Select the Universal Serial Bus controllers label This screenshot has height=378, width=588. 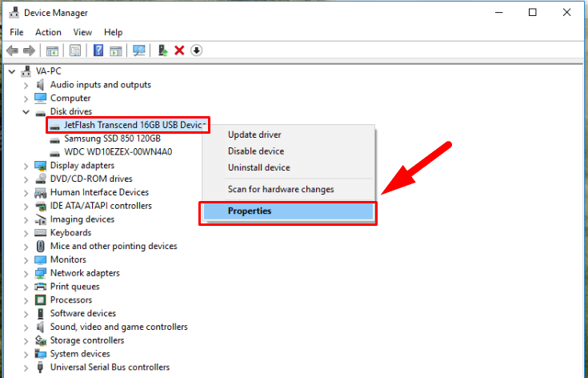pos(110,367)
